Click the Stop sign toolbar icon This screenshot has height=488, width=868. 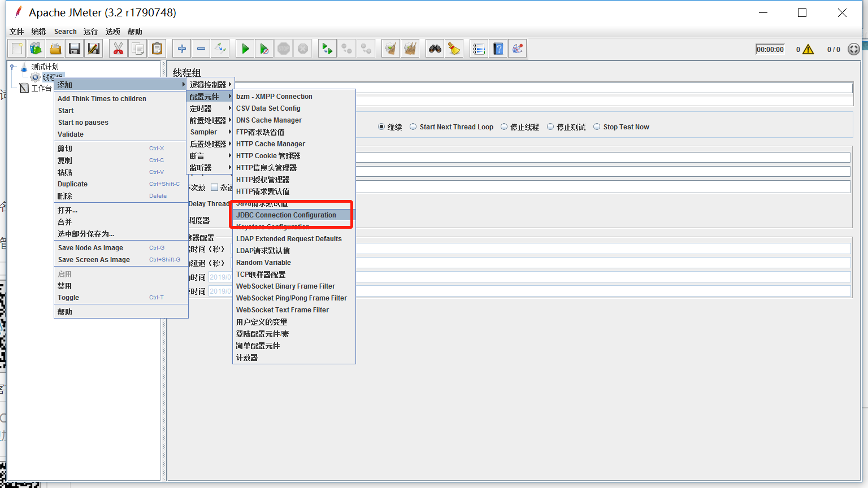pos(284,49)
